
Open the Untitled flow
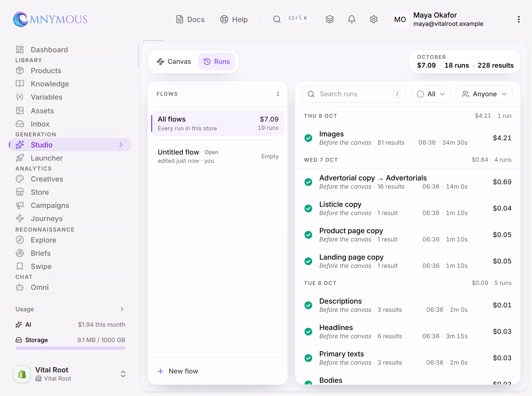(x=218, y=156)
